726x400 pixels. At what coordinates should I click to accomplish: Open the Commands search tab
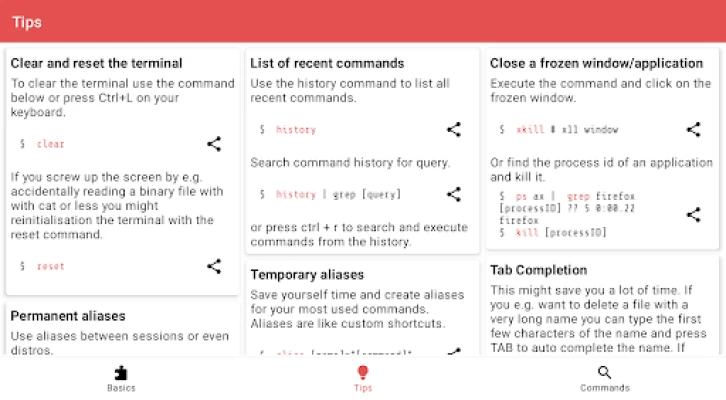[x=604, y=378]
